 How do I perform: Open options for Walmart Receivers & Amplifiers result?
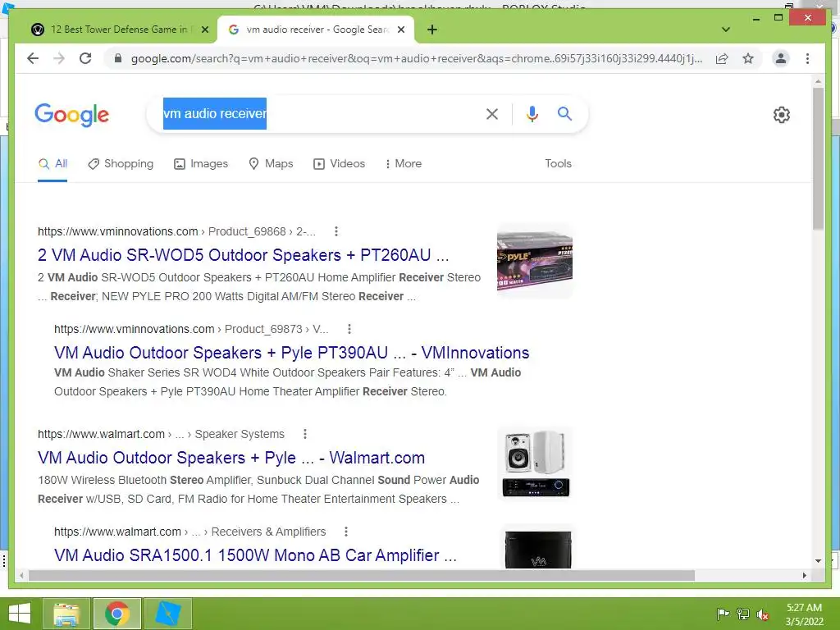click(346, 532)
